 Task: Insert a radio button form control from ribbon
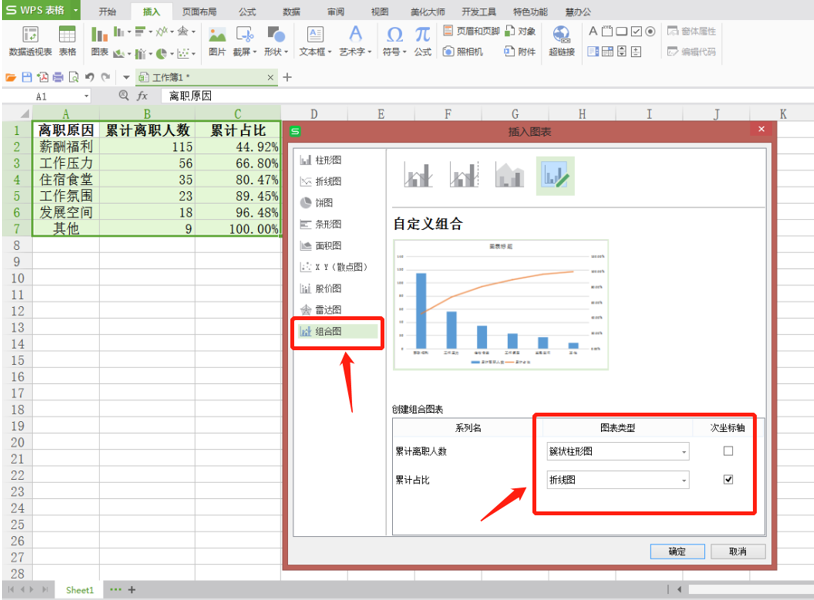650,31
